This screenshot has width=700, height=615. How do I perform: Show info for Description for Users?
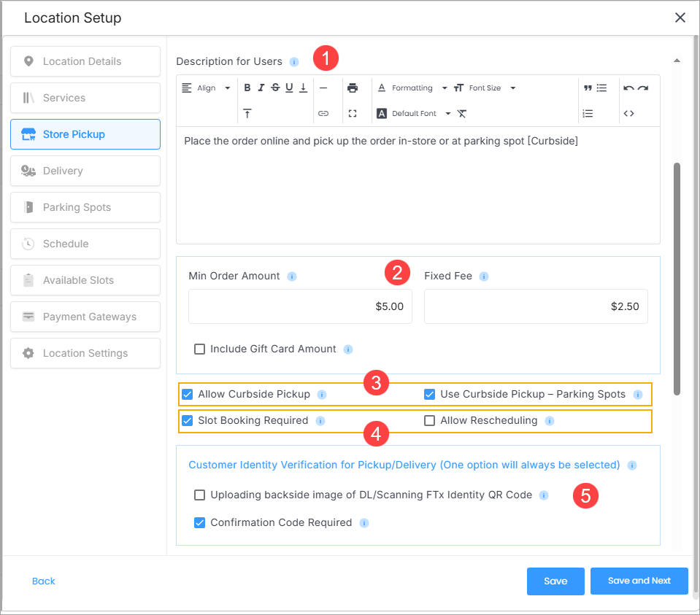coord(293,61)
